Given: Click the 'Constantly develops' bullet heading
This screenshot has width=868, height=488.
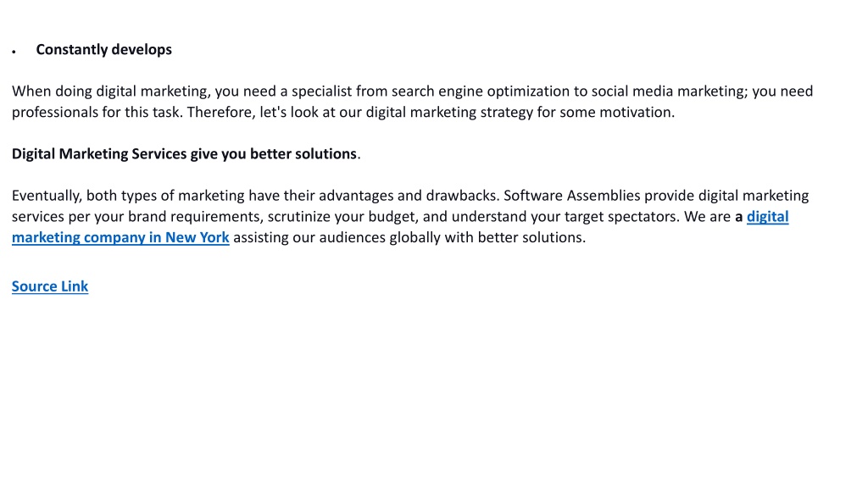Looking at the screenshot, I should [x=104, y=50].
